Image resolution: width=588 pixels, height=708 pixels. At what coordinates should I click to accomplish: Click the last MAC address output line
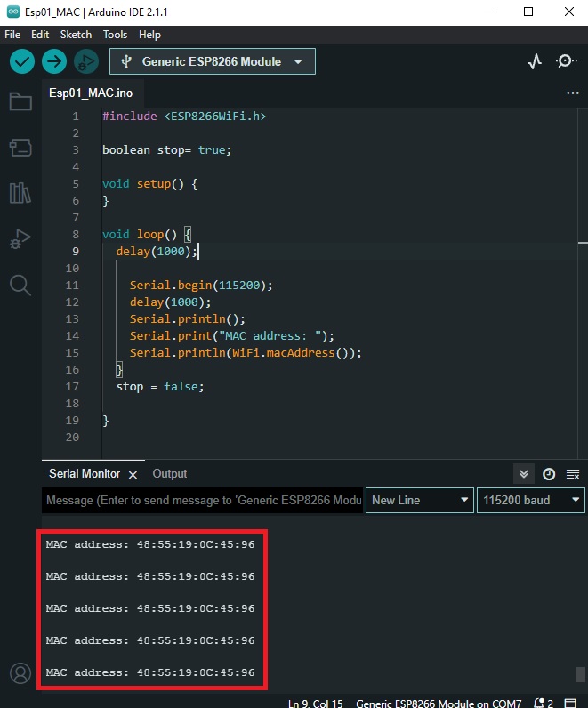click(150, 672)
